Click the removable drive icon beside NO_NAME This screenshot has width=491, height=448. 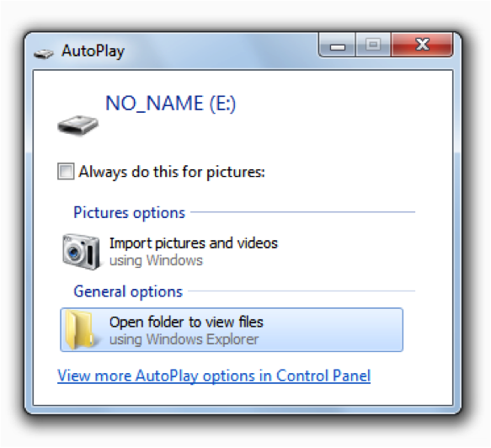(78, 125)
